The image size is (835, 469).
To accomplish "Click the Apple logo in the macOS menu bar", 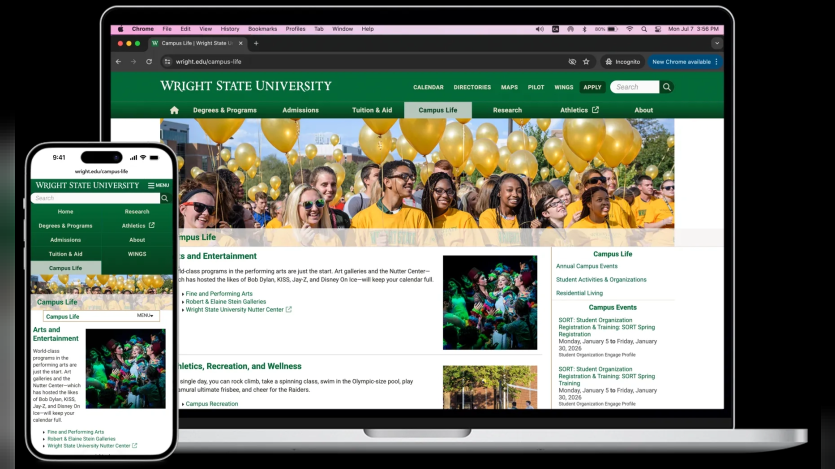I will click(120, 29).
